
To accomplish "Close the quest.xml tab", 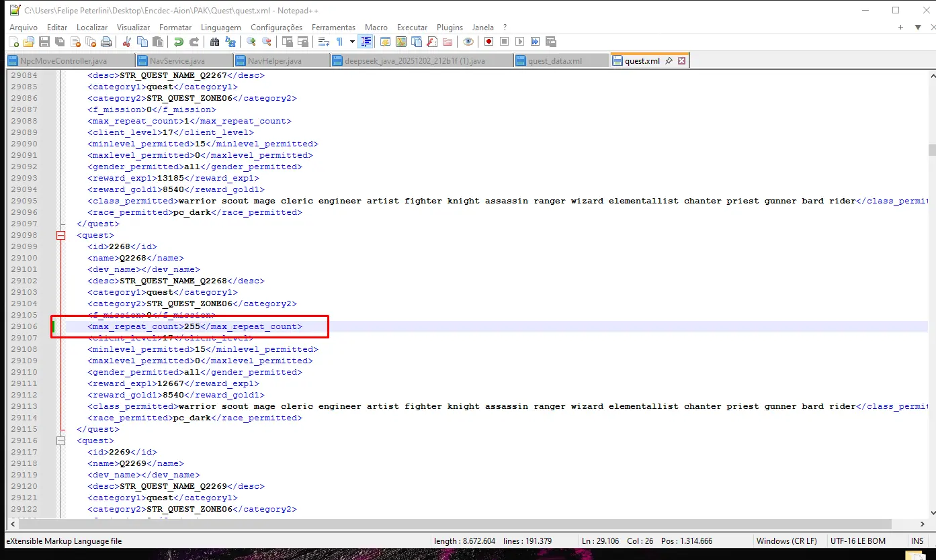I will (x=681, y=60).
